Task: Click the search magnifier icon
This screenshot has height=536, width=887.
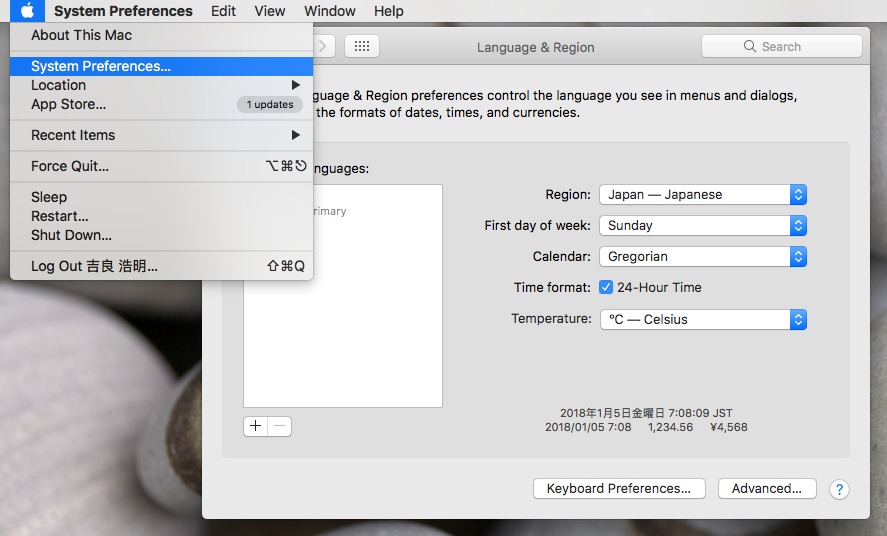Action: pyautogui.click(x=750, y=46)
